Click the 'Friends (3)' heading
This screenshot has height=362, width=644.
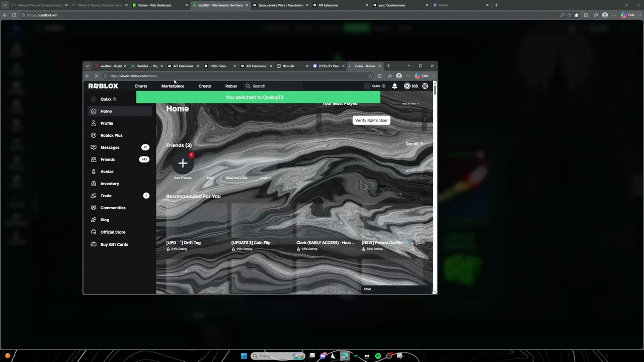[179, 145]
